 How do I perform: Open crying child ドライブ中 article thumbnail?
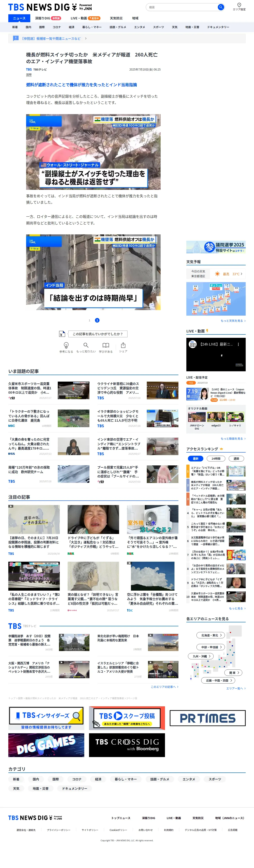click(x=93, y=519)
